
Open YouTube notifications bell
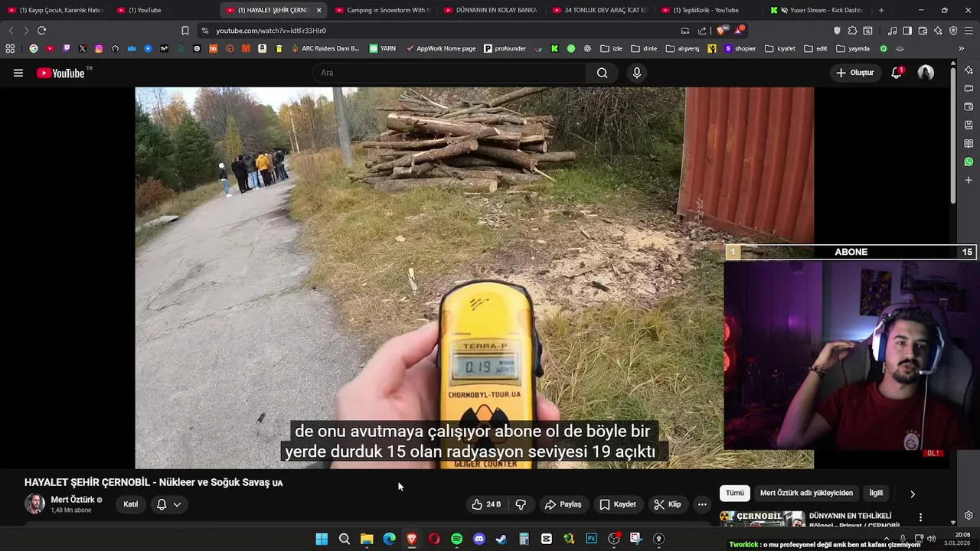tap(897, 73)
